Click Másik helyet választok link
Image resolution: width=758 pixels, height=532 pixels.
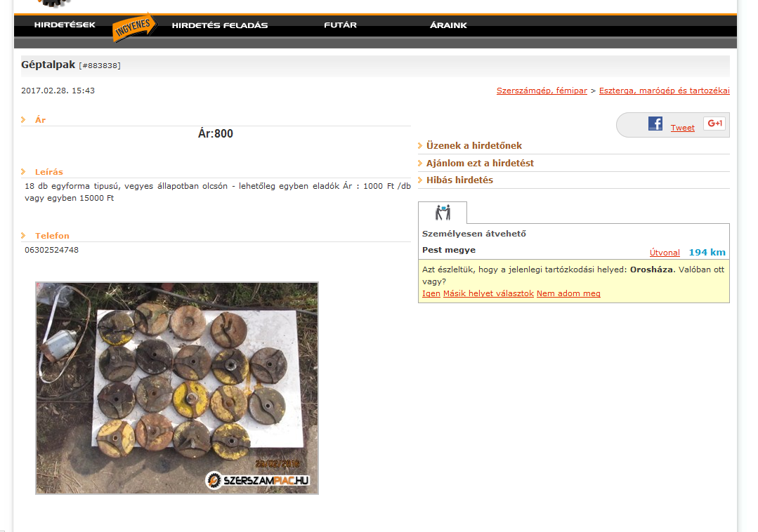point(488,293)
